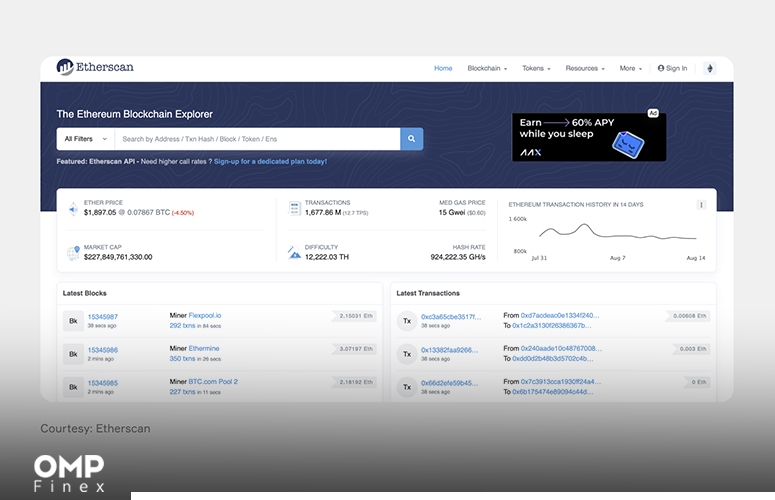This screenshot has height=500, width=775.
Task: Click the 2.15031 Eth block reward badge
Action: coord(355,316)
